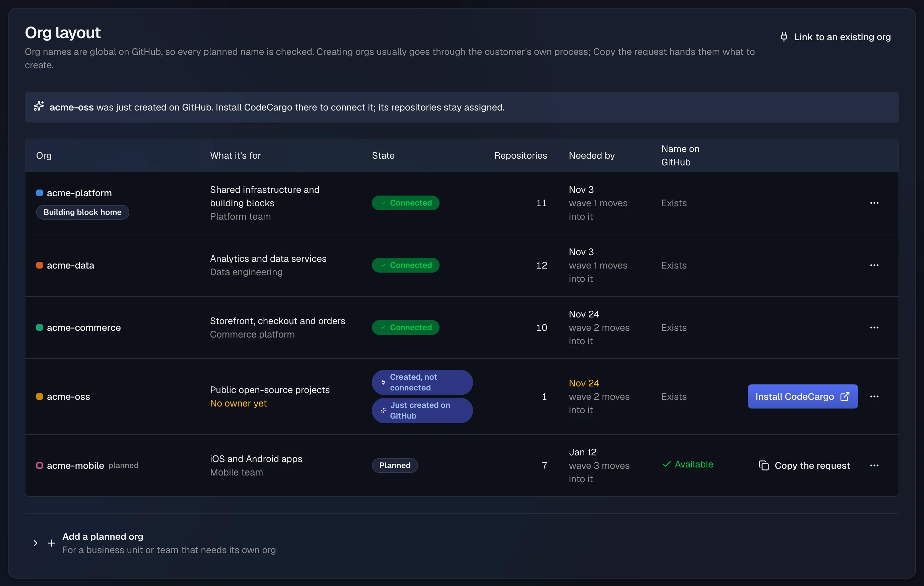The width and height of the screenshot is (924, 586).
Task: Click the Building block home tag
Action: pyautogui.click(x=82, y=212)
